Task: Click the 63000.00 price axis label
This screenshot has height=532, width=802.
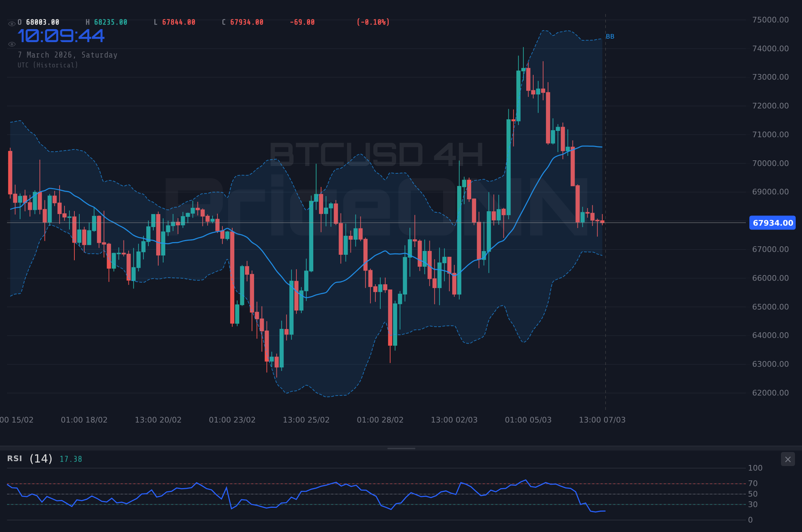Action: 770,364
